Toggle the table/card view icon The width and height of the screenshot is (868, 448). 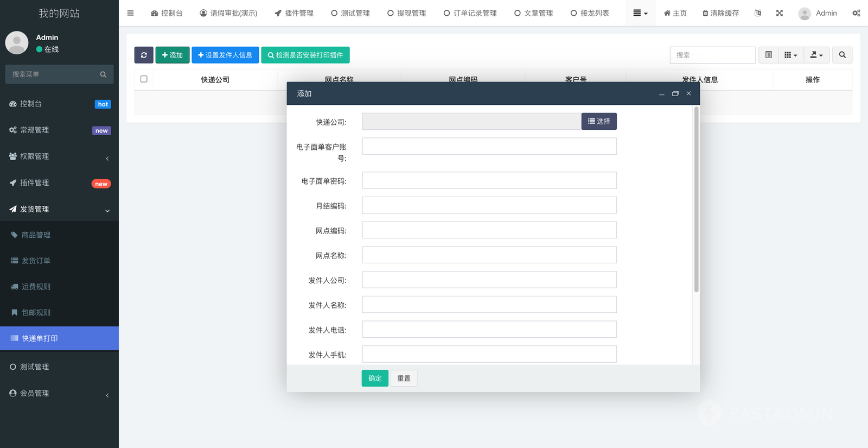[768, 55]
